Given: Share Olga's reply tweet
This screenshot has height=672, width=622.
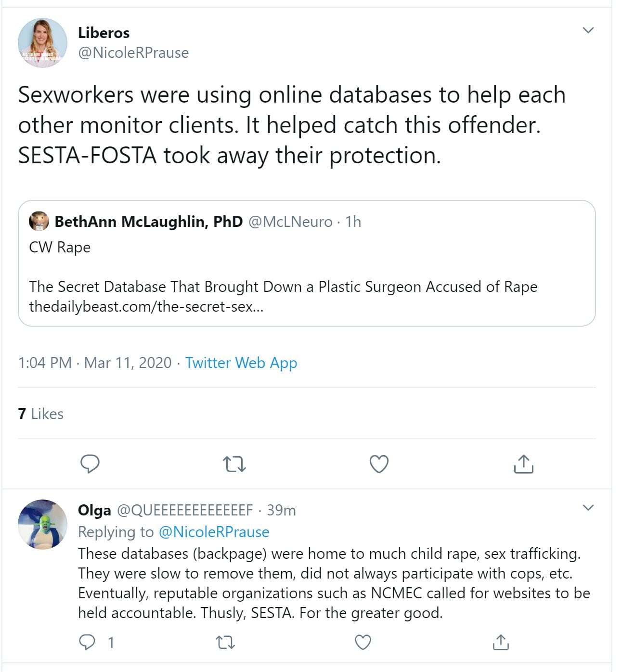Looking at the screenshot, I should [501, 642].
